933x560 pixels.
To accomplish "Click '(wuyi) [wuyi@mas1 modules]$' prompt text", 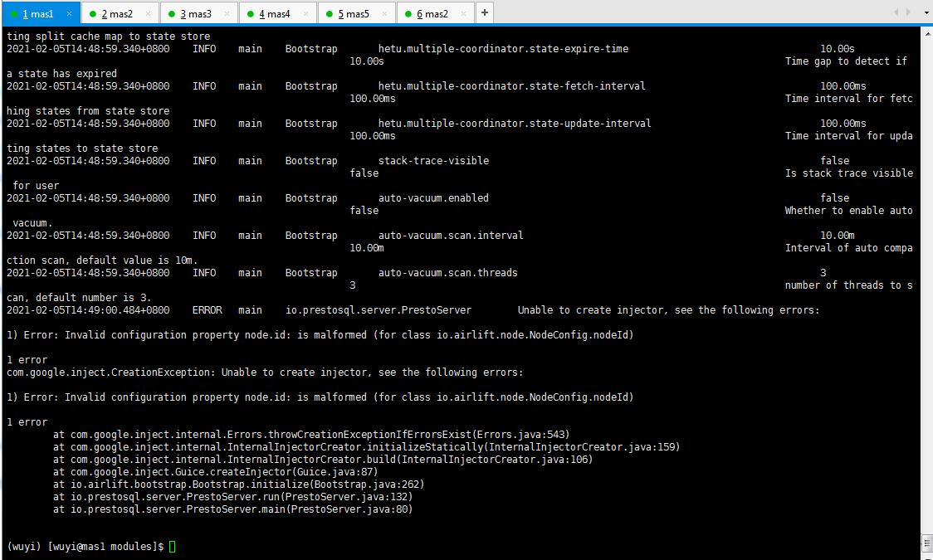I will 85,547.
